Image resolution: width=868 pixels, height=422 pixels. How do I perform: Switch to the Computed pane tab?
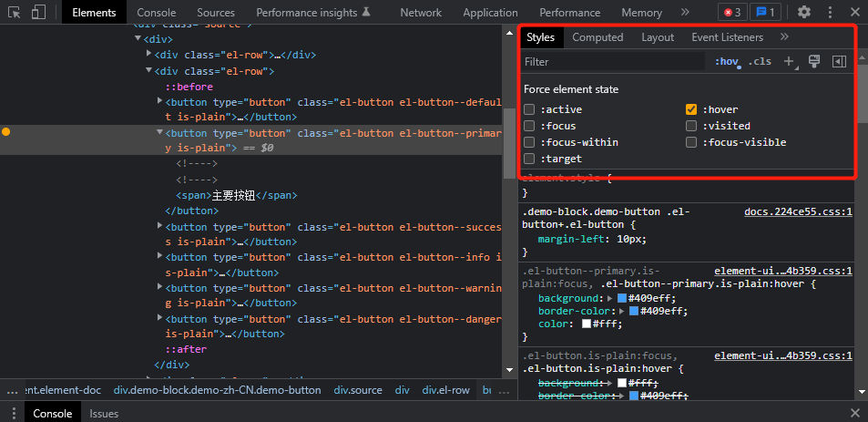tap(597, 37)
